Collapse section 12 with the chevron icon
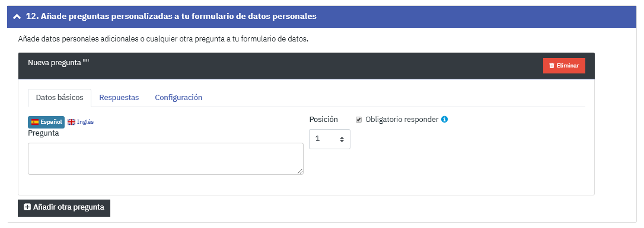Viewport: 644px width, 228px height. pos(17,17)
